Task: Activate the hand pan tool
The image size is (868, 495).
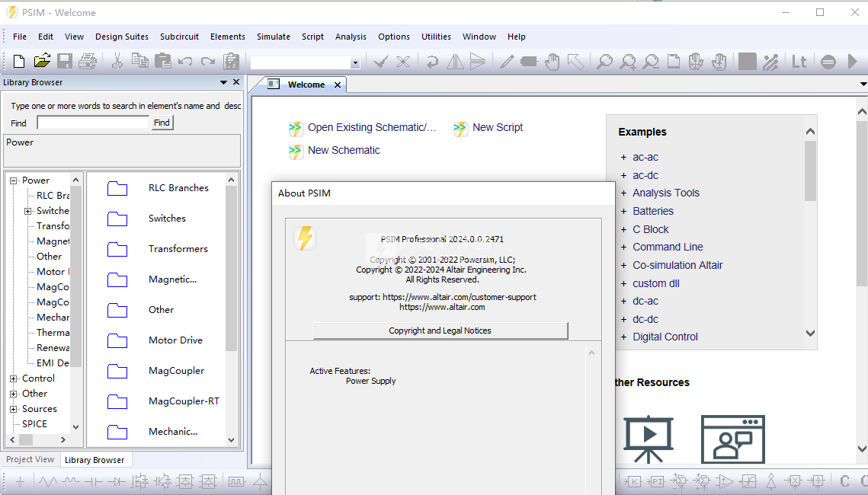Action: (x=552, y=62)
